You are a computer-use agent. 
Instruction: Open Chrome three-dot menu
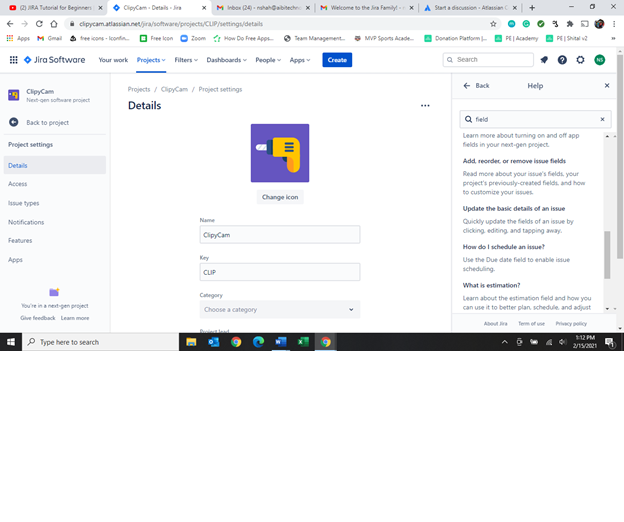point(614,24)
